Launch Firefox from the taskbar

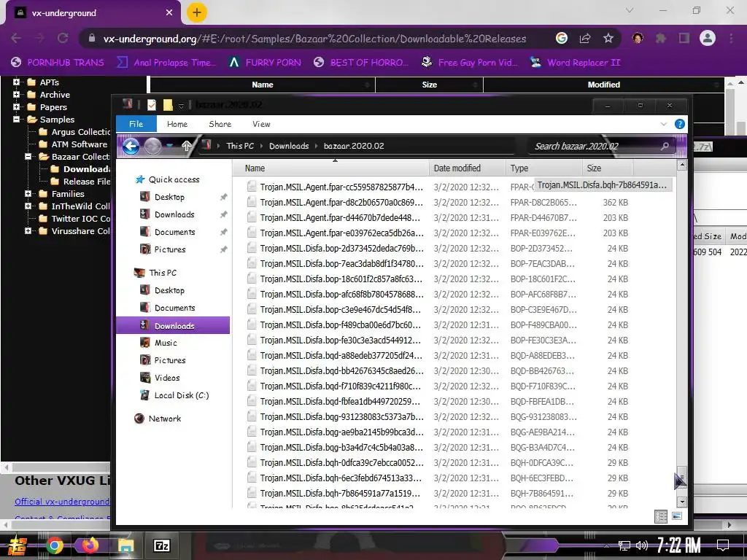click(90, 545)
